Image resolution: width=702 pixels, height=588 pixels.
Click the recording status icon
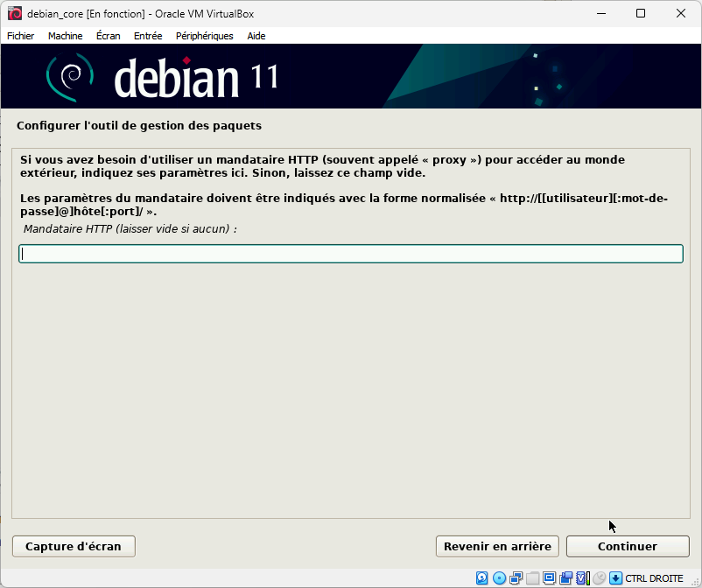coord(566,577)
